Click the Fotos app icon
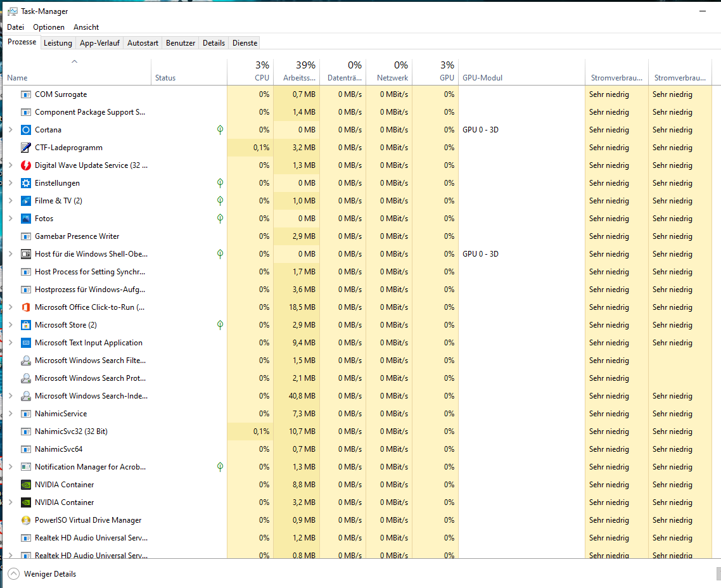This screenshot has height=588, width=721. pyautogui.click(x=26, y=219)
